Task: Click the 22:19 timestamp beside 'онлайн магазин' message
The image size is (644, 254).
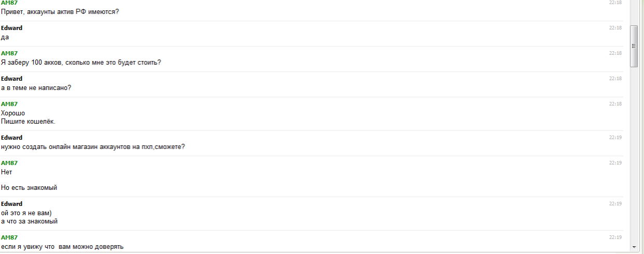Action: 615,138
